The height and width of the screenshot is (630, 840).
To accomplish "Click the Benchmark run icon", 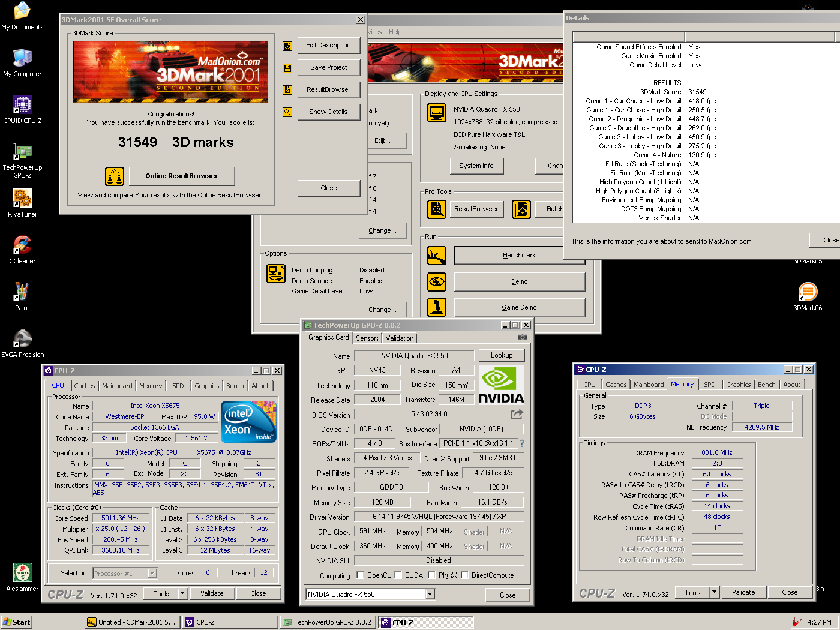I will coord(437,256).
